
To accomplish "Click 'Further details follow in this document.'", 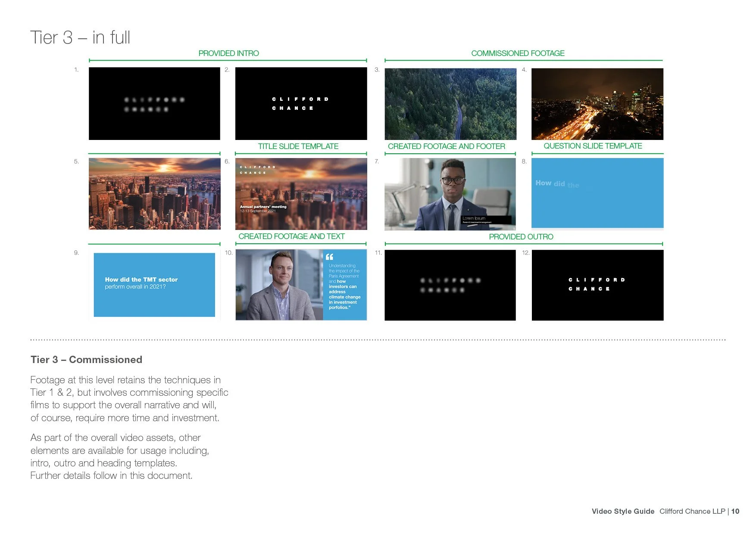I will click(111, 475).
